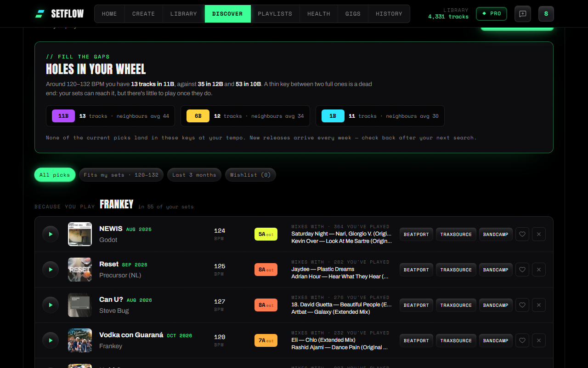The height and width of the screenshot is (368, 588).
Task: Open Reset on Traxsource
Action: click(456, 270)
